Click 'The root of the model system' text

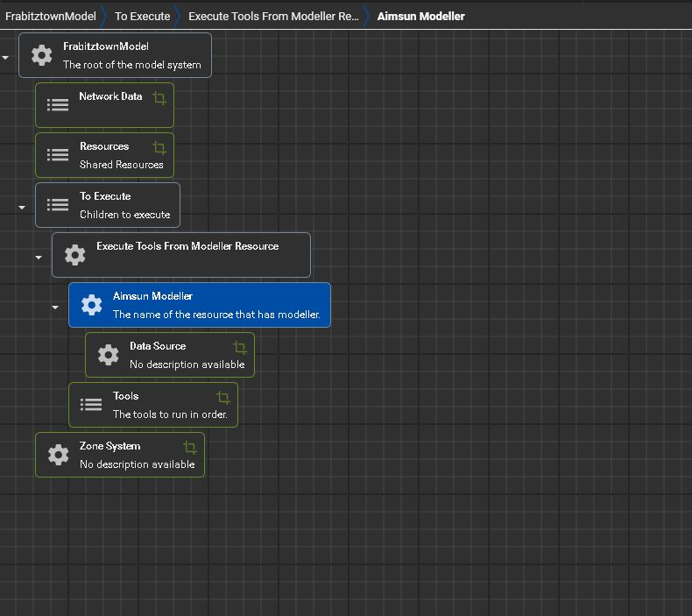click(132, 65)
